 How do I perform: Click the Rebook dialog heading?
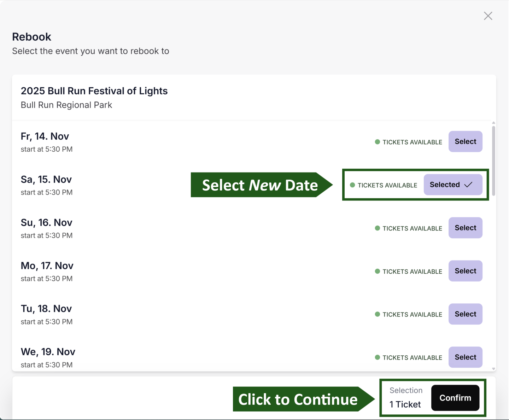pos(31,36)
